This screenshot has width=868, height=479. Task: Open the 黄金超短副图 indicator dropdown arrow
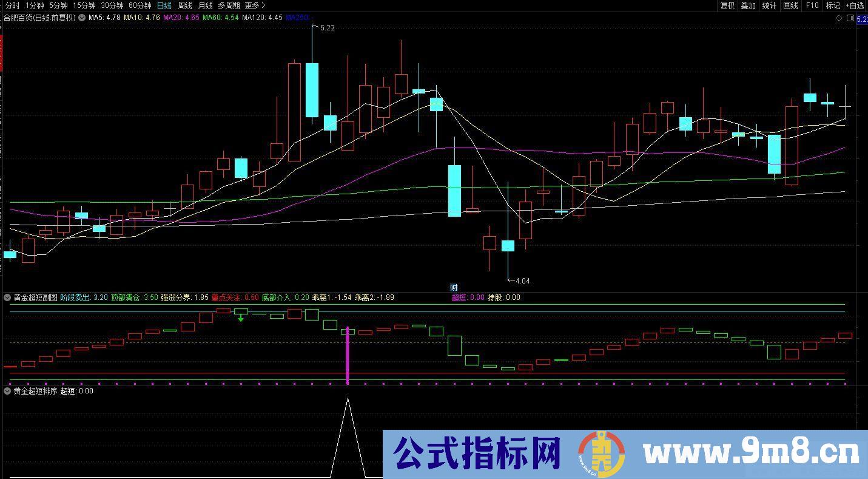tap(7, 297)
